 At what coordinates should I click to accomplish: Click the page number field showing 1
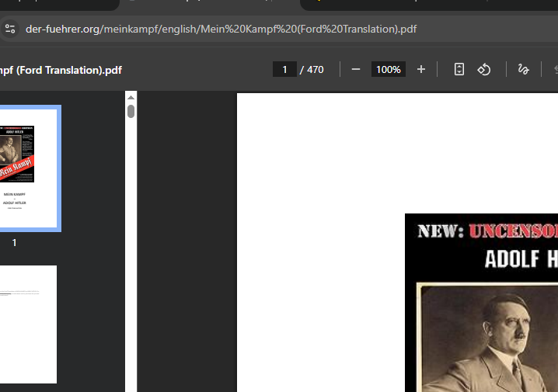[x=284, y=70]
